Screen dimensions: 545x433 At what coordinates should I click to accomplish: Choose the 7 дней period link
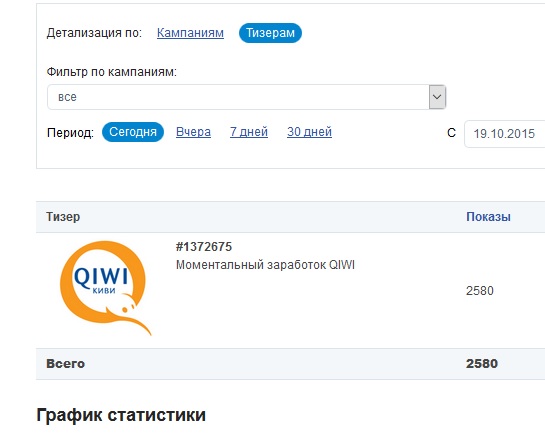pyautogui.click(x=249, y=132)
